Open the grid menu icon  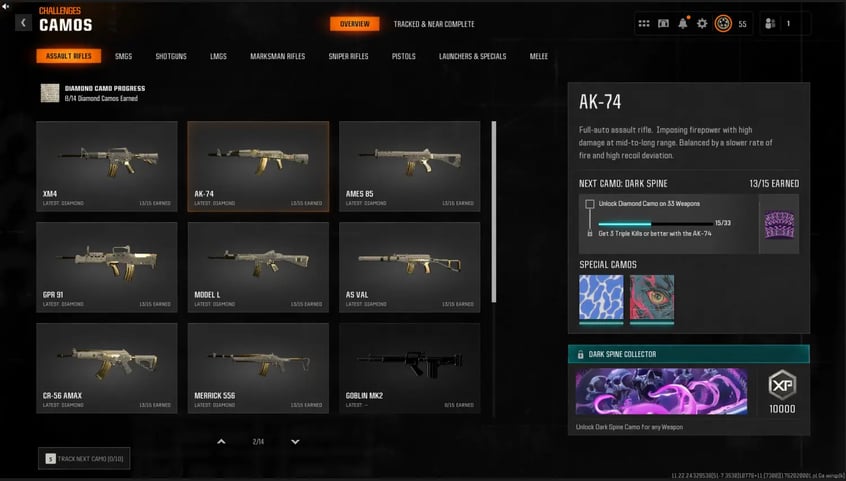coord(644,24)
